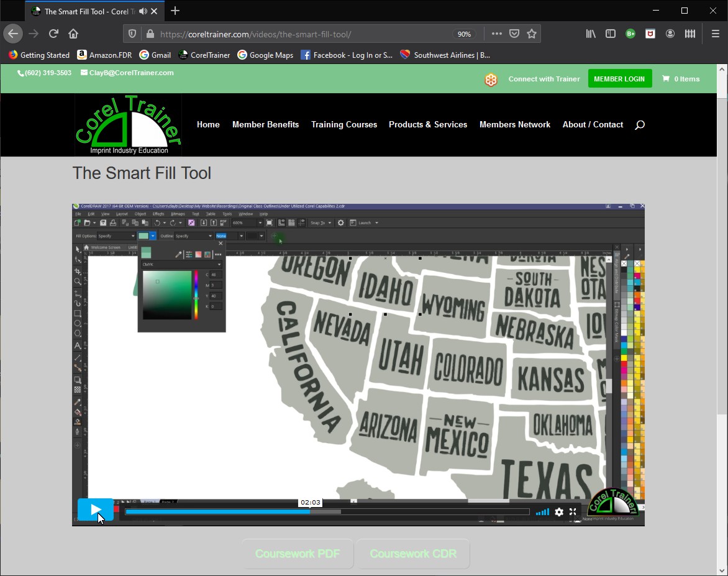Viewport: 728px width, 576px height.
Task: Open the Firefox hamburger application menu
Action: (716, 34)
